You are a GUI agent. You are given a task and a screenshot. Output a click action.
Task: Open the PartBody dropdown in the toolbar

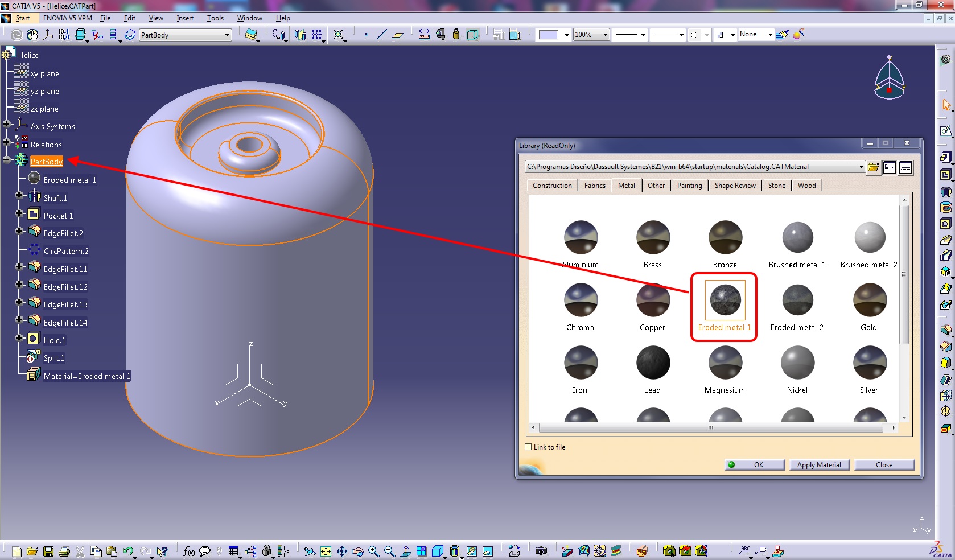[227, 35]
